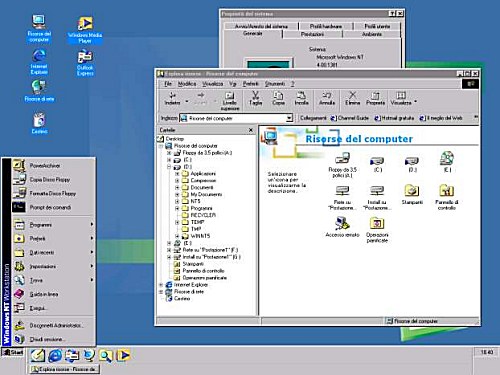Select My Documents folder in tree

click(x=202, y=194)
